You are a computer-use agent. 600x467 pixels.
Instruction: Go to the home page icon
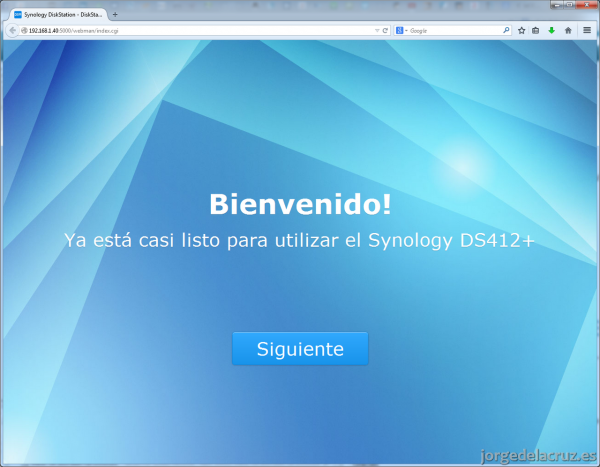coord(568,31)
